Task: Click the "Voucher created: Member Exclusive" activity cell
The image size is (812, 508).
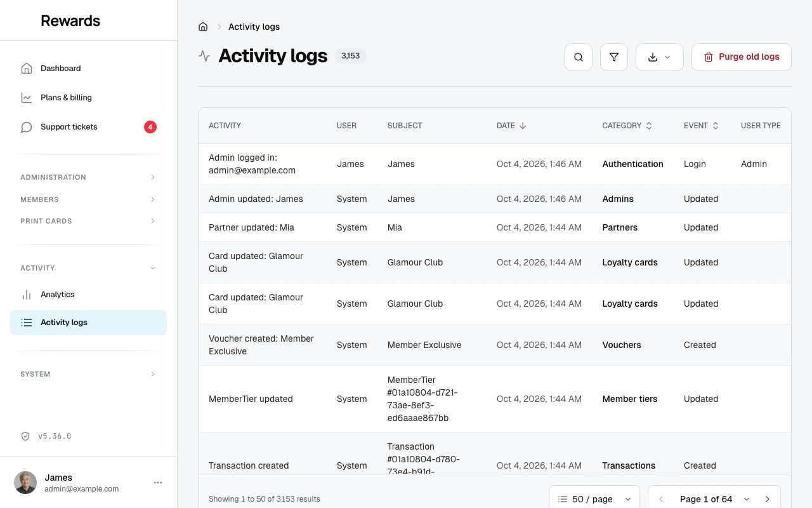Action: click(x=261, y=345)
